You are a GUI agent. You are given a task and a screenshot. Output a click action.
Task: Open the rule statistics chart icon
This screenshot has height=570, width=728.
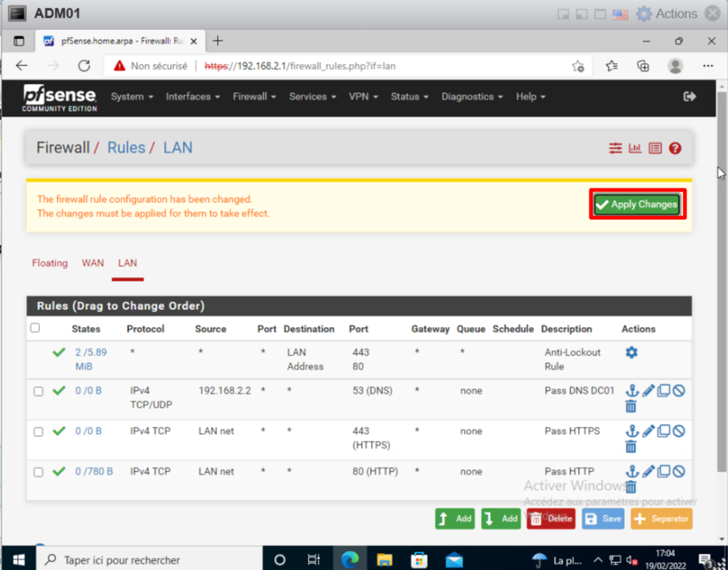pos(635,148)
